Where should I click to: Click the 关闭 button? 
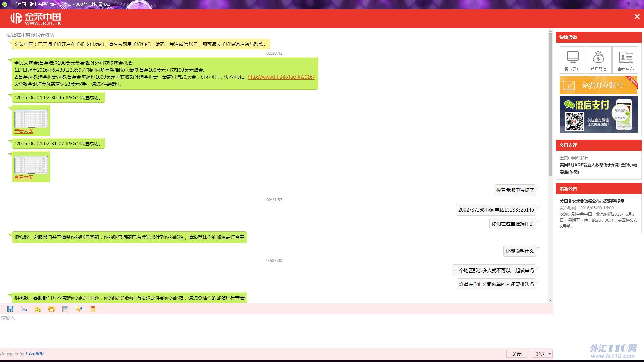(x=517, y=354)
